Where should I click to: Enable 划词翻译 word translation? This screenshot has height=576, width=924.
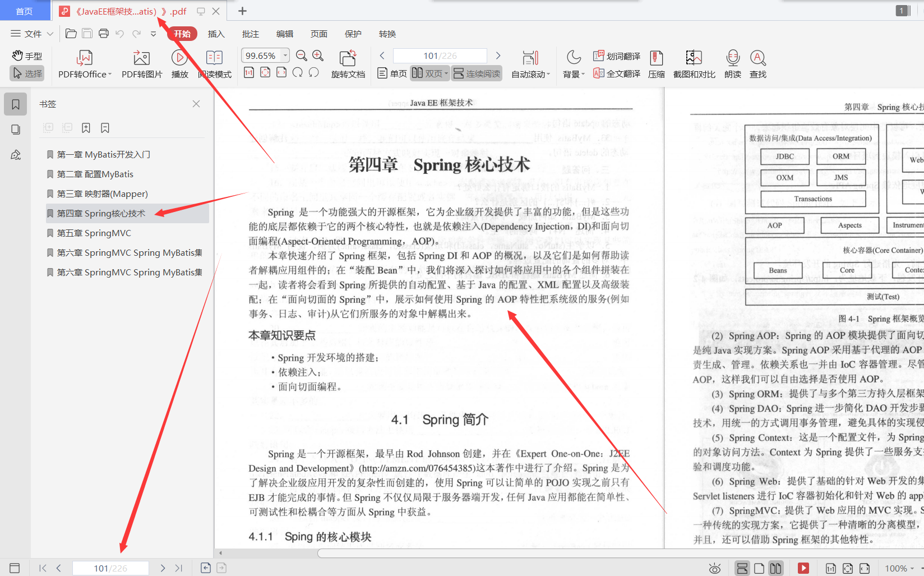(x=617, y=56)
